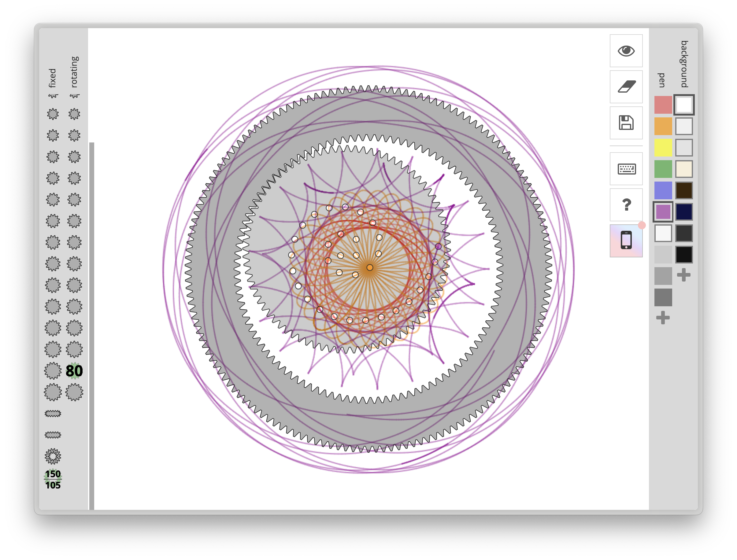Toggle gear visibility with the eye icon
Image resolution: width=737 pixels, height=560 pixels.
[626, 51]
